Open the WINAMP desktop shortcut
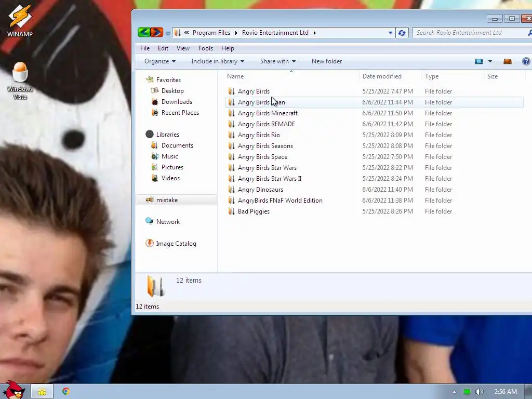This screenshot has width=532, height=399. tap(20, 20)
